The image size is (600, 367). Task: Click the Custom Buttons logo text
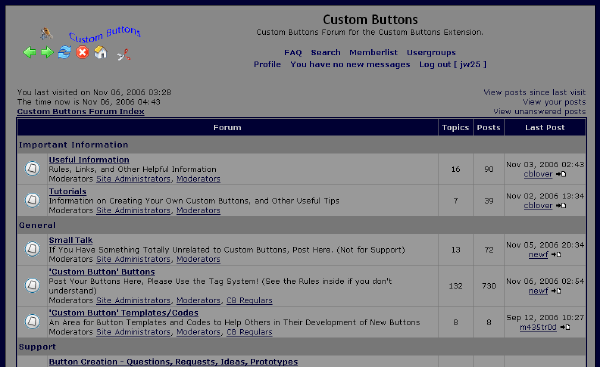(105, 34)
